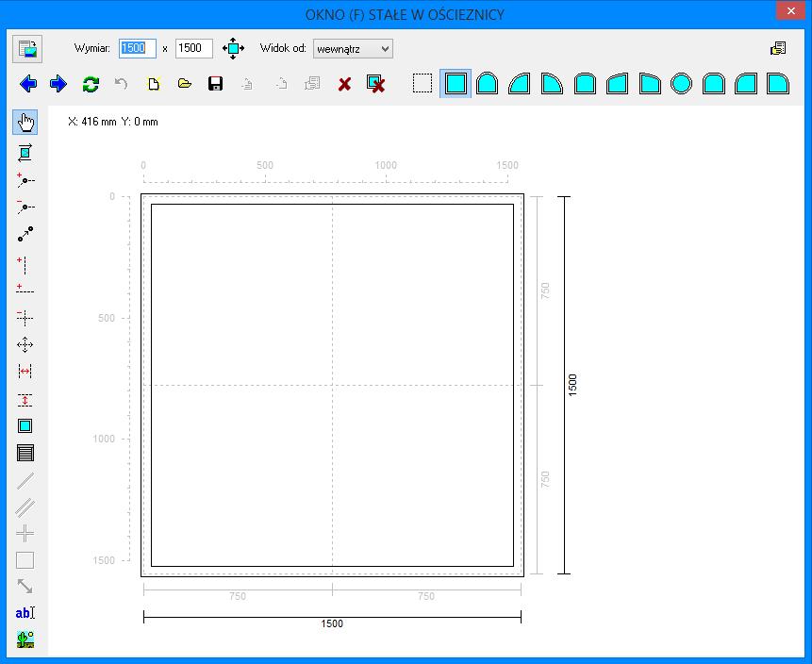Click the hand holding list icon
The width and height of the screenshot is (812, 664).
click(778, 48)
